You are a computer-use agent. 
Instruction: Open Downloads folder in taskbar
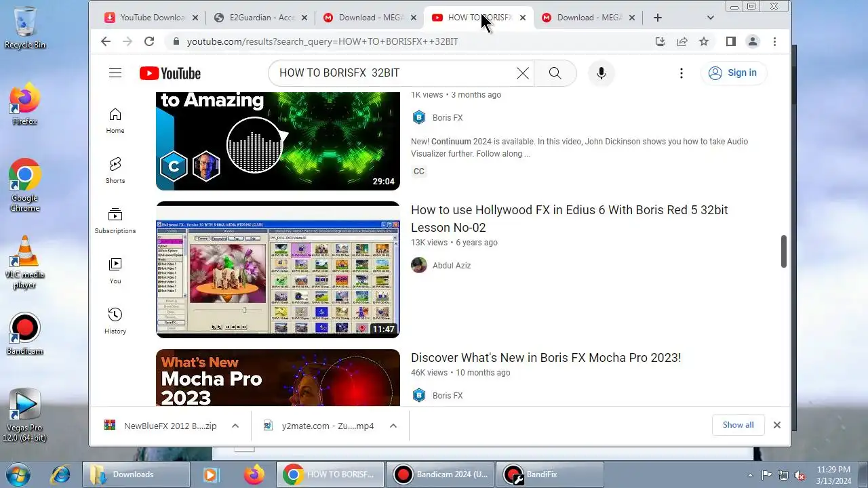pos(136,474)
